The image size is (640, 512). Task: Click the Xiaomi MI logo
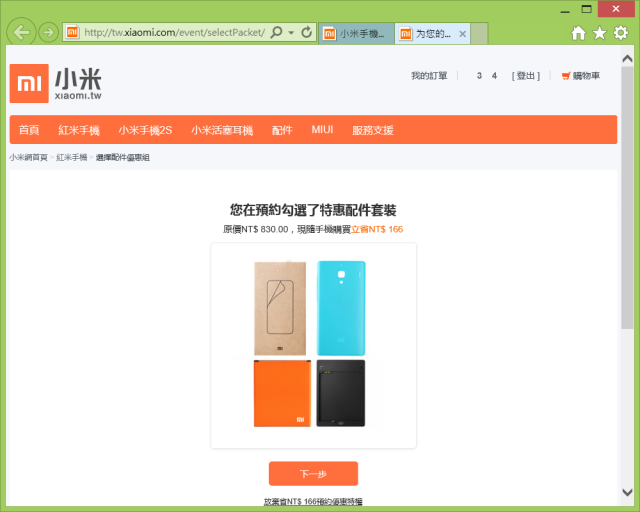[29, 83]
